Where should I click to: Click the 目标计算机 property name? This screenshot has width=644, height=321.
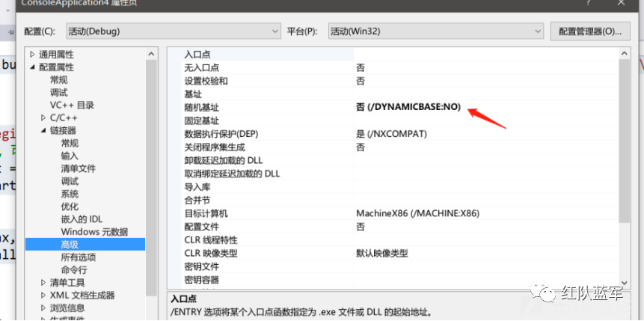pyautogui.click(x=206, y=213)
